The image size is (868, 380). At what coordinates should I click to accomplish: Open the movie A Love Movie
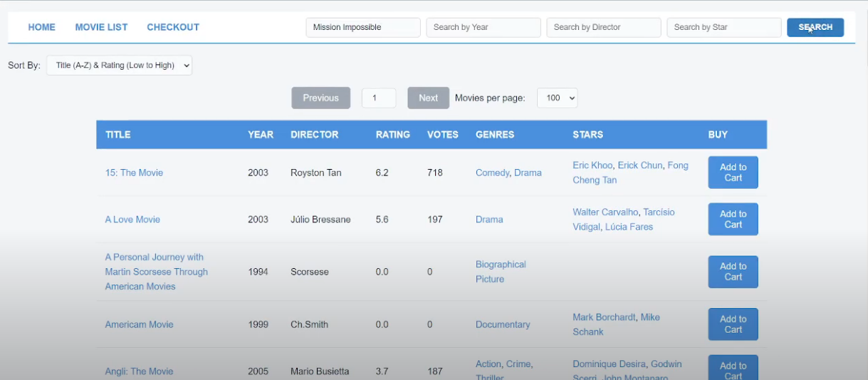tap(132, 220)
